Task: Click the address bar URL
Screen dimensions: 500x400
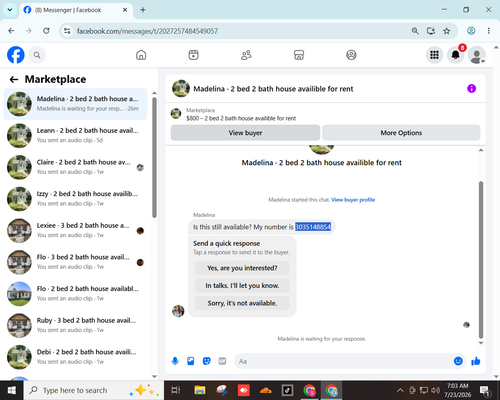Action: 147,31
